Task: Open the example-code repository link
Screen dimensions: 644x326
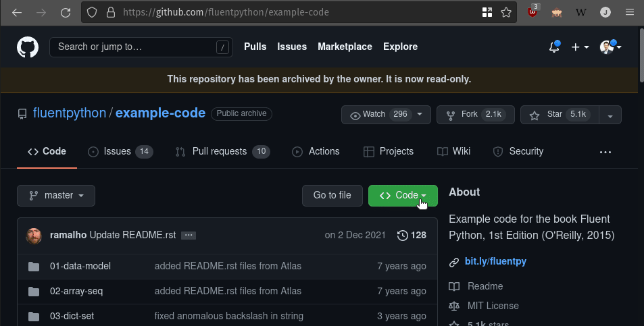Action: [161, 113]
